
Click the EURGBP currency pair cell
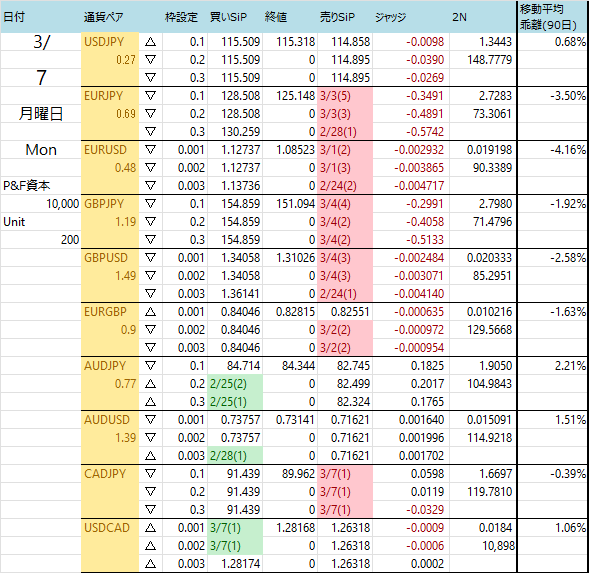110,311
